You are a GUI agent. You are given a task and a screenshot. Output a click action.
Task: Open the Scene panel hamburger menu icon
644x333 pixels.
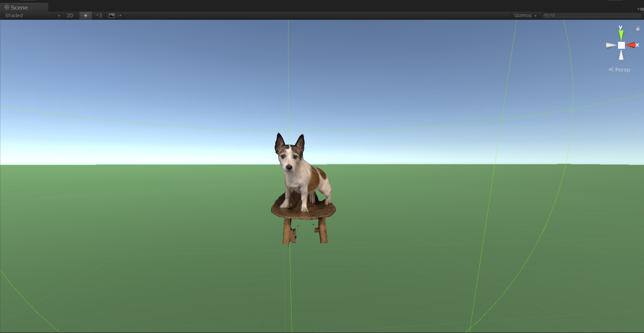(641, 9)
